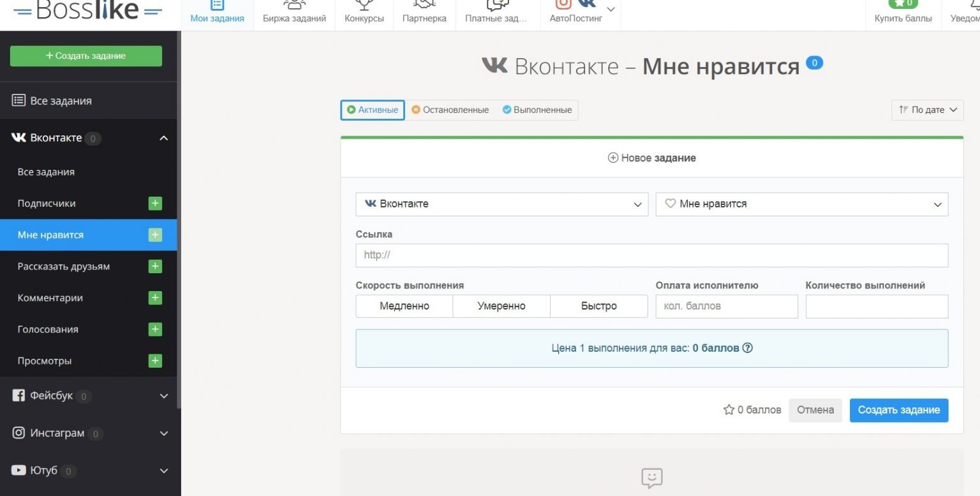The image size is (980, 496).
Task: Click the smiley chat icon below the form
Action: coord(651,478)
